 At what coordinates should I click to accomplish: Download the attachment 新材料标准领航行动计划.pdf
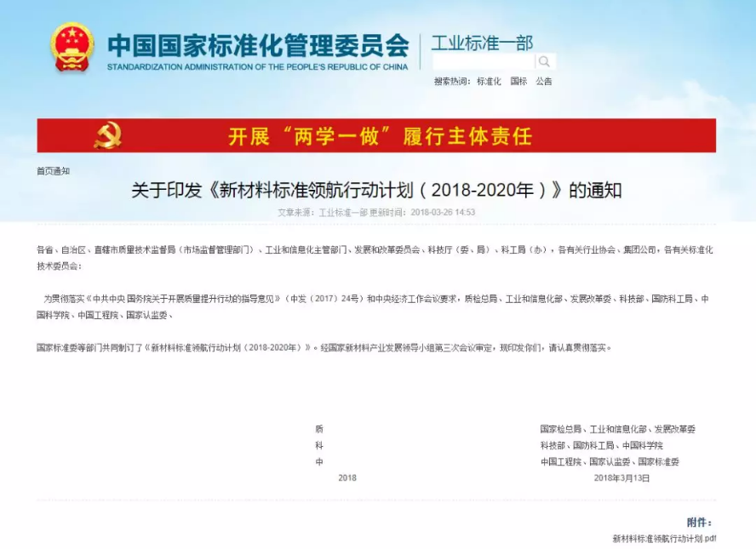(x=664, y=539)
